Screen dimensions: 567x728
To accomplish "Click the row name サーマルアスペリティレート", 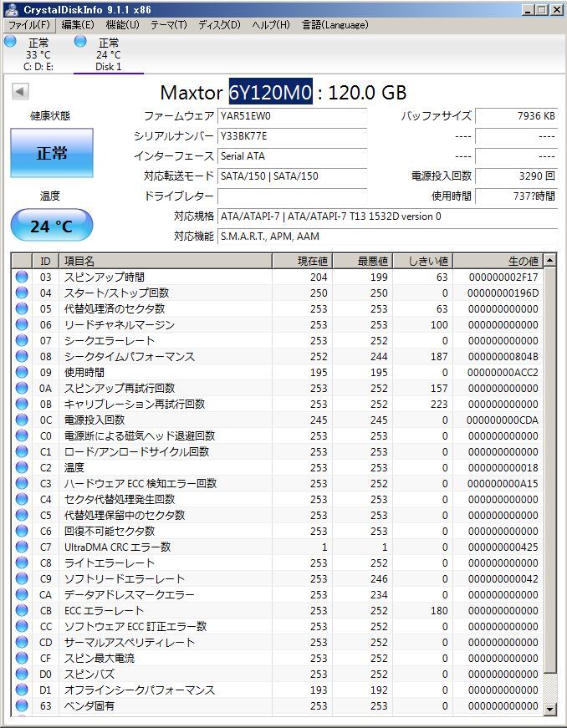I will (x=130, y=642).
